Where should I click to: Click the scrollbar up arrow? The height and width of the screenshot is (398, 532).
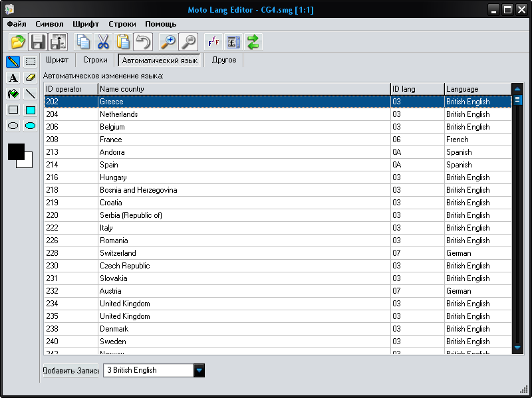point(517,89)
